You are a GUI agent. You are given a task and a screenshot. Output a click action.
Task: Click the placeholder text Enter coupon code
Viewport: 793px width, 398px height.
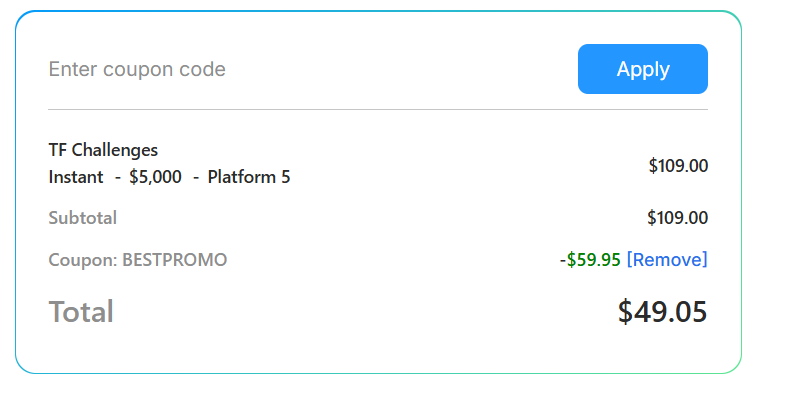(x=137, y=69)
